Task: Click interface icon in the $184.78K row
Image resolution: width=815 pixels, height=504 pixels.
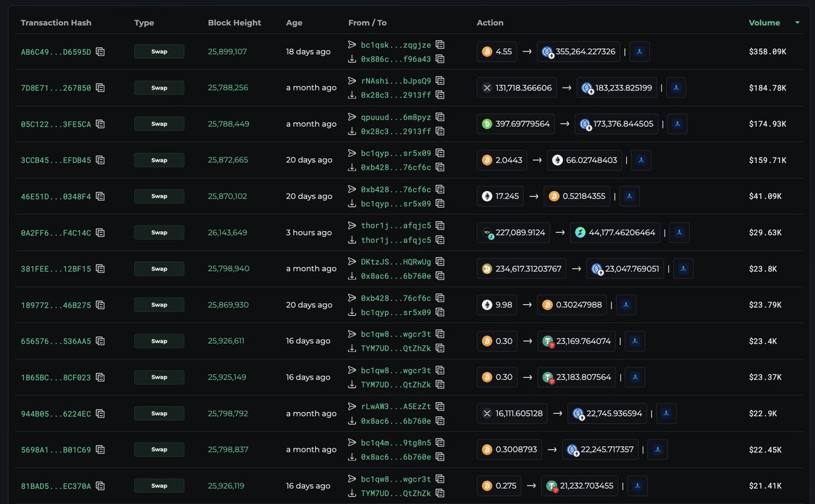Action: 676,88
